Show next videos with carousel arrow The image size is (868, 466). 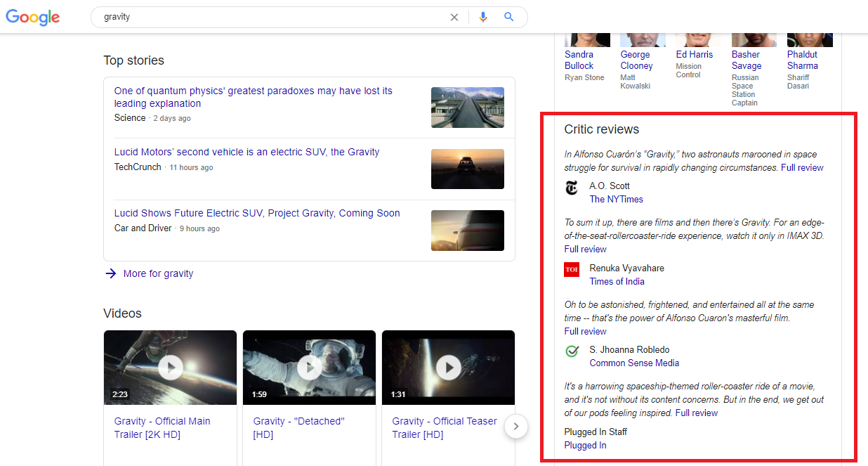tap(516, 426)
